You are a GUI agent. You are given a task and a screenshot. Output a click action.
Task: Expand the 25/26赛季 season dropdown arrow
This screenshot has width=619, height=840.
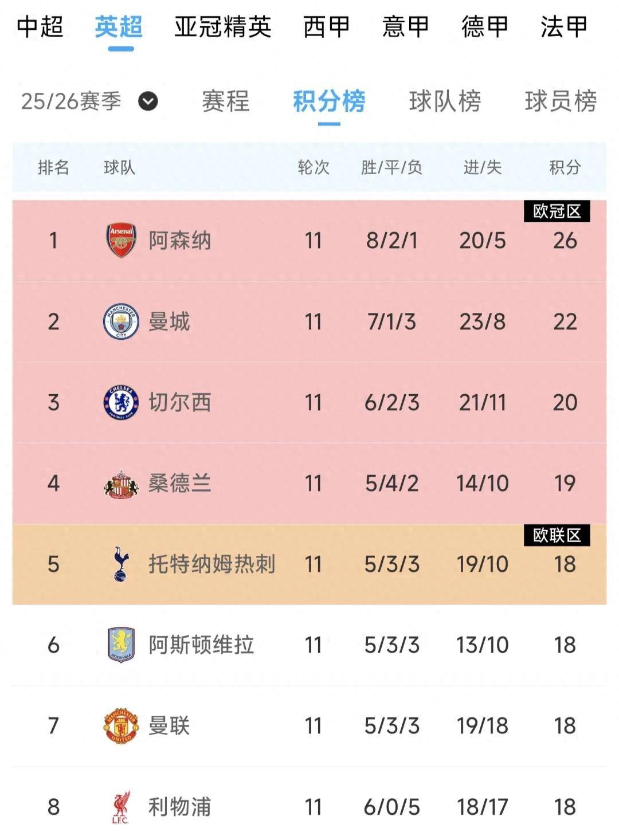148,102
